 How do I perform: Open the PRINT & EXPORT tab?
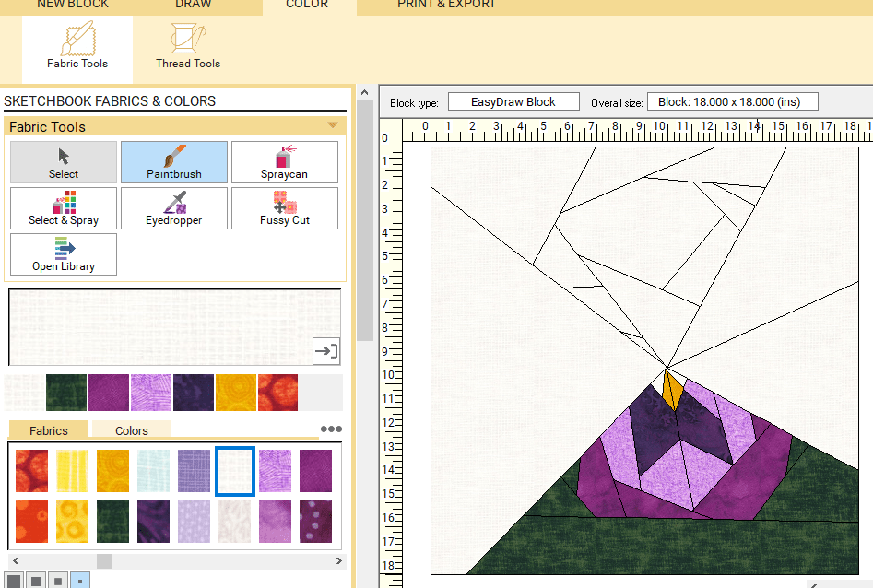point(446,5)
